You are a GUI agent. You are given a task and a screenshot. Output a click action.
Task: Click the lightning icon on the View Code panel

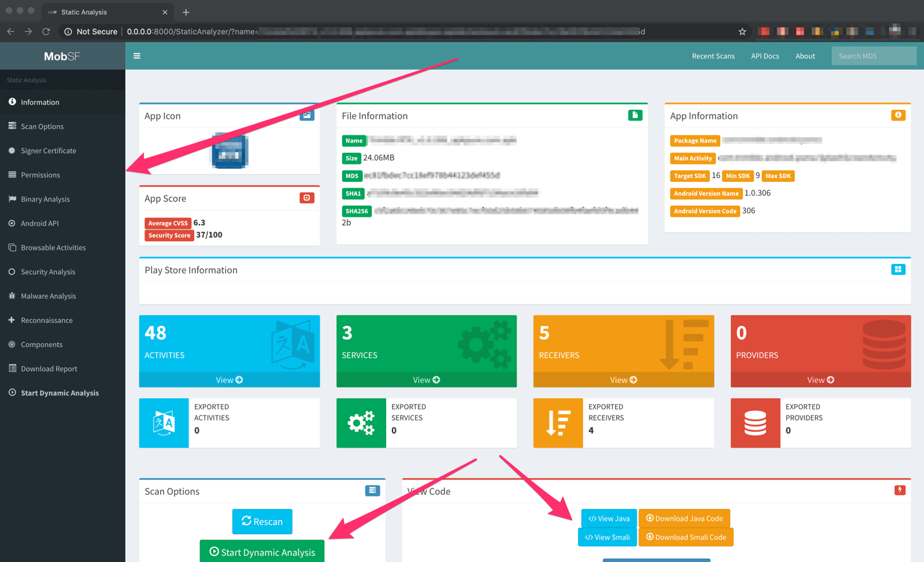pyautogui.click(x=900, y=490)
